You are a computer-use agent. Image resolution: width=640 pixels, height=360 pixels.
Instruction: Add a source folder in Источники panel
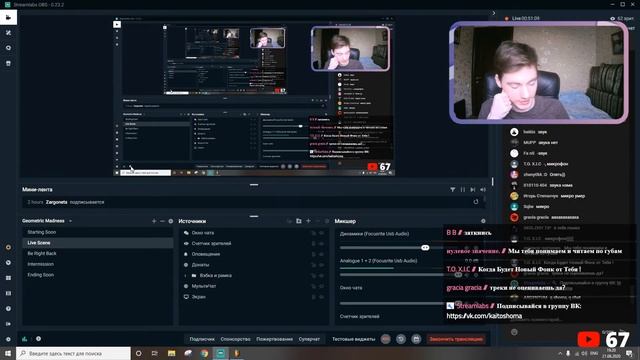tap(299, 221)
